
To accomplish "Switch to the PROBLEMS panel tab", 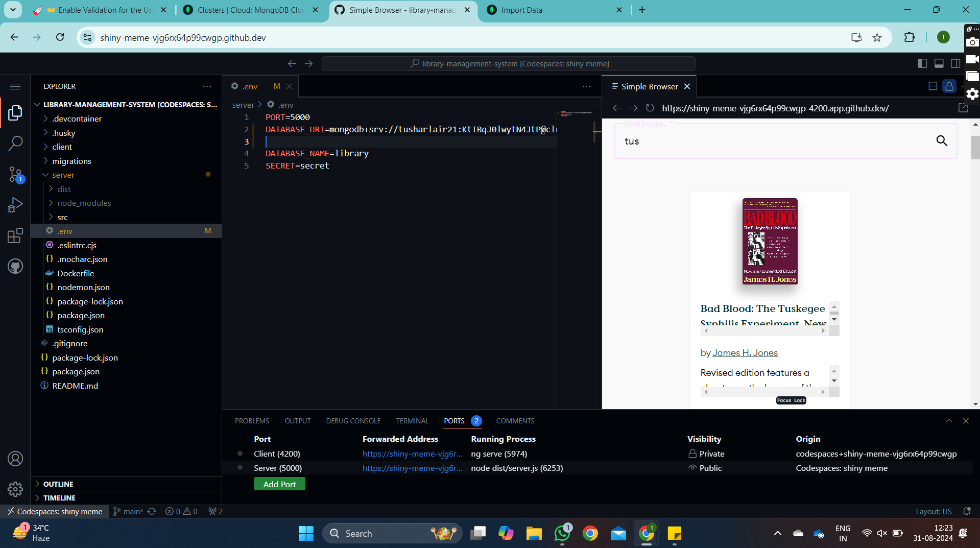I will tap(252, 421).
